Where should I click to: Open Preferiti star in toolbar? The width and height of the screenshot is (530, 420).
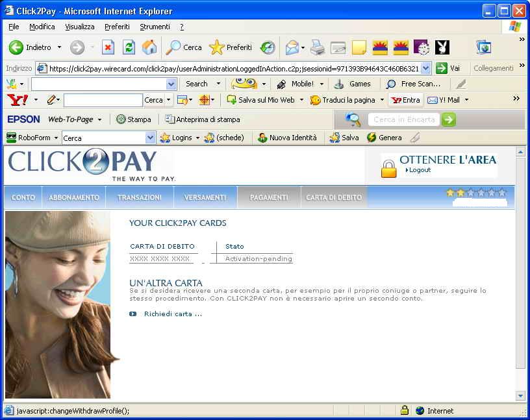pos(231,47)
